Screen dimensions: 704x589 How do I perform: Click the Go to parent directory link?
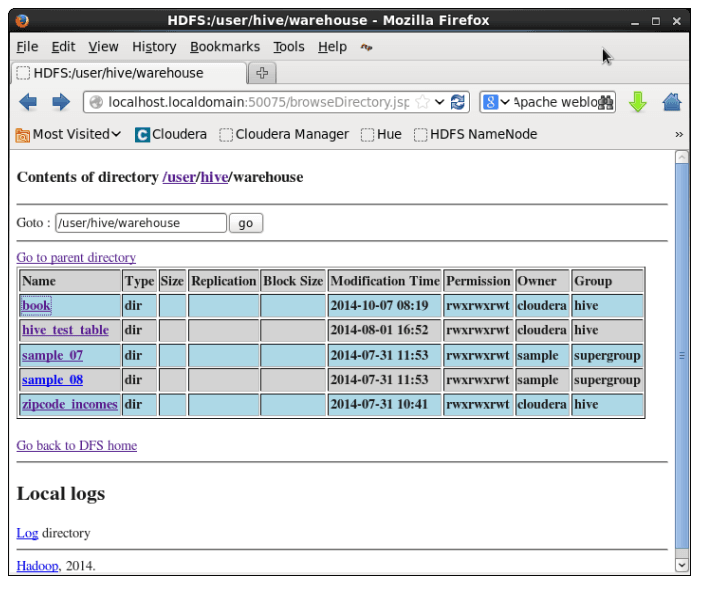pyautogui.click(x=76, y=258)
